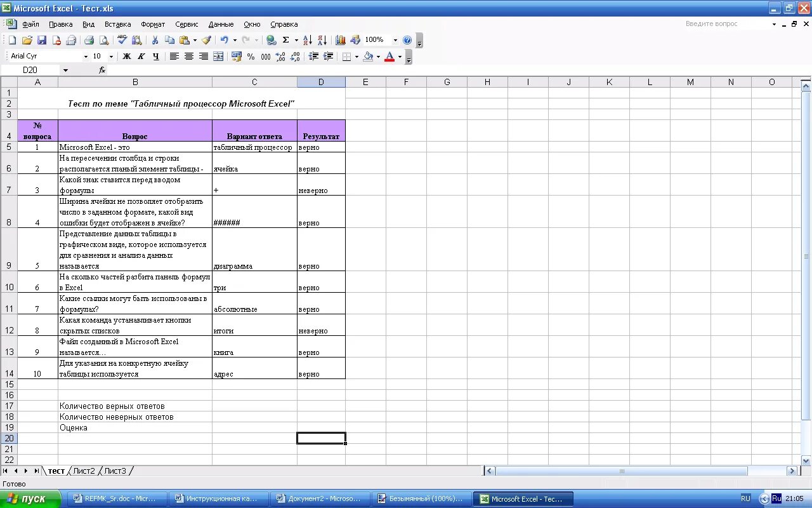Launch the Chart Wizard
Screen dimensions: 812x508
pos(341,40)
